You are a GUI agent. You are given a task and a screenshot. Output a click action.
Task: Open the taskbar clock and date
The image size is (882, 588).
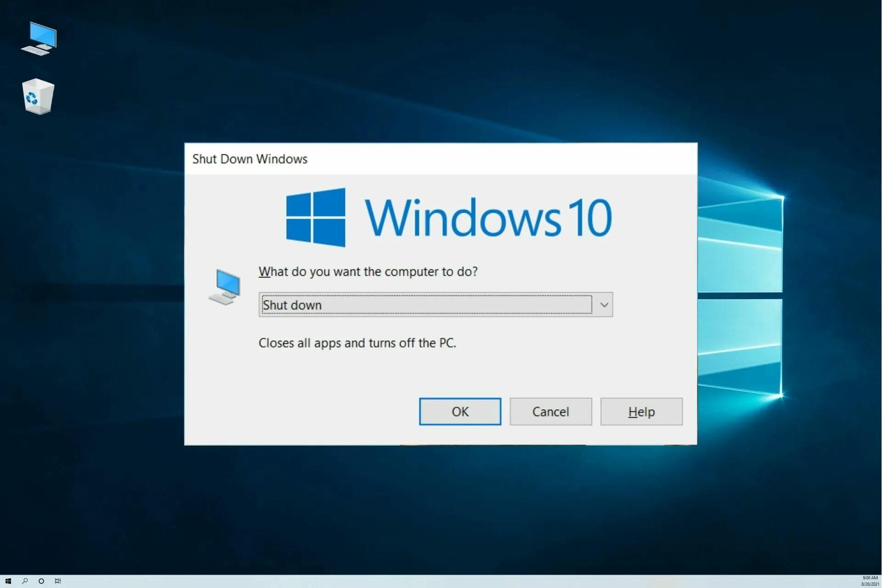[870, 581]
